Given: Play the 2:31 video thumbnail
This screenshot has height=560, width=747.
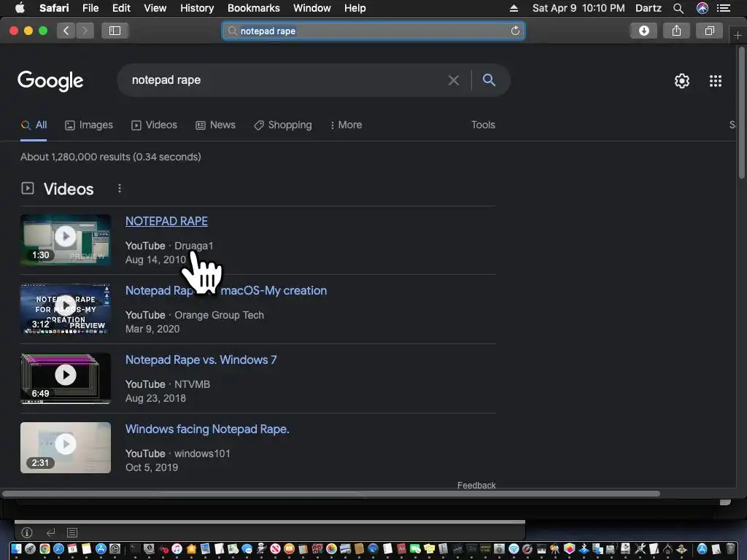Looking at the screenshot, I should click(x=66, y=448).
